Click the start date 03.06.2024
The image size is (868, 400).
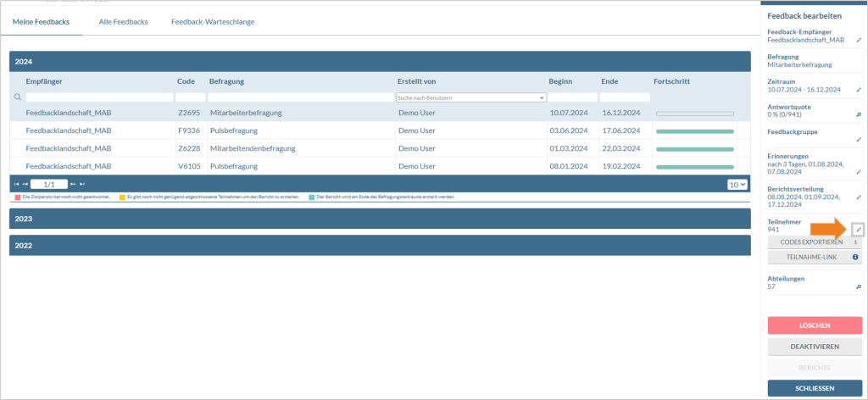(x=569, y=131)
